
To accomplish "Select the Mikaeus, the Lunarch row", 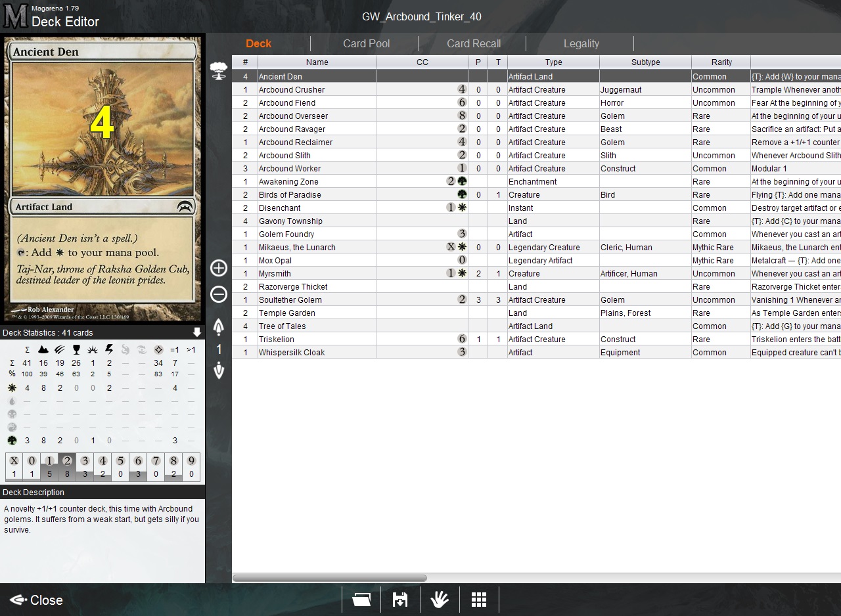I will pyautogui.click(x=536, y=247).
